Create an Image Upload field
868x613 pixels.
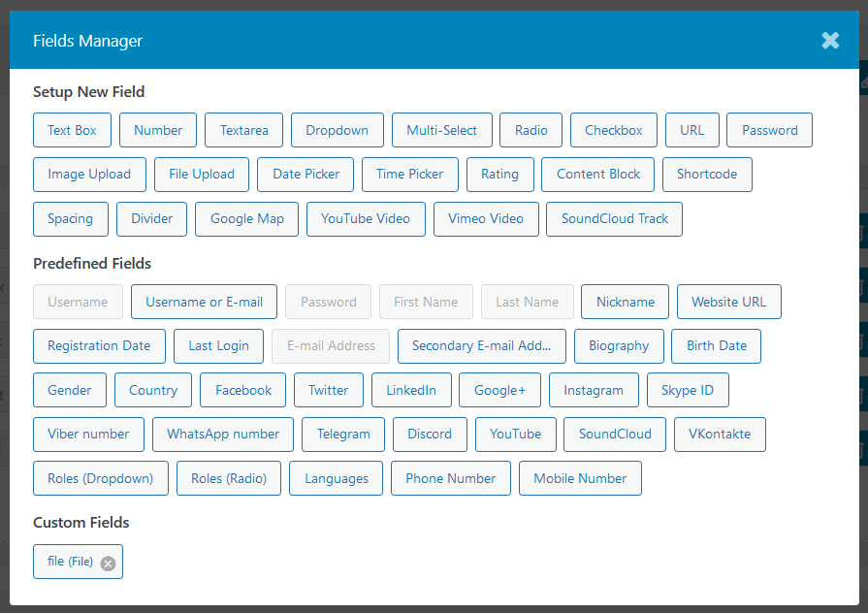(x=89, y=175)
